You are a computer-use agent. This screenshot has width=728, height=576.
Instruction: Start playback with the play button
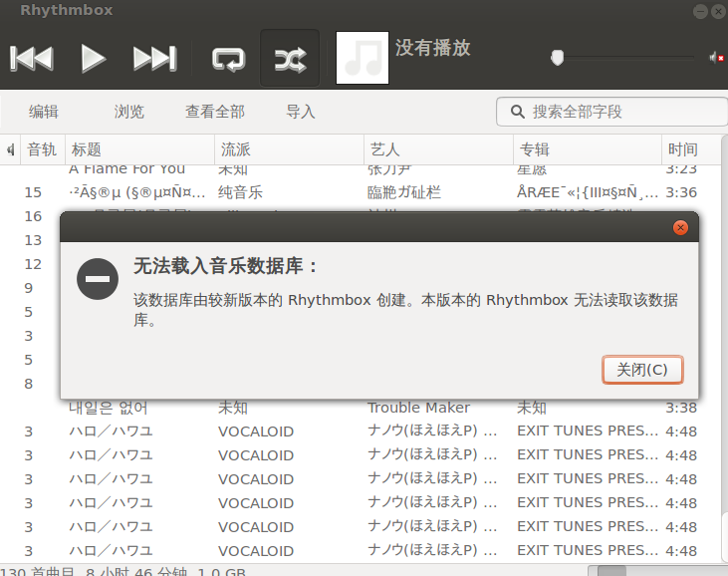click(94, 59)
